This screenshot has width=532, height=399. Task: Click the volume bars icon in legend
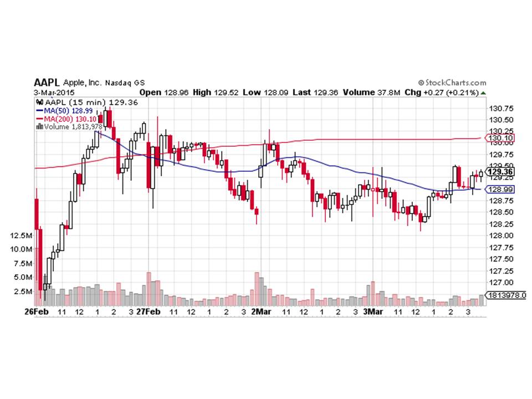39,126
